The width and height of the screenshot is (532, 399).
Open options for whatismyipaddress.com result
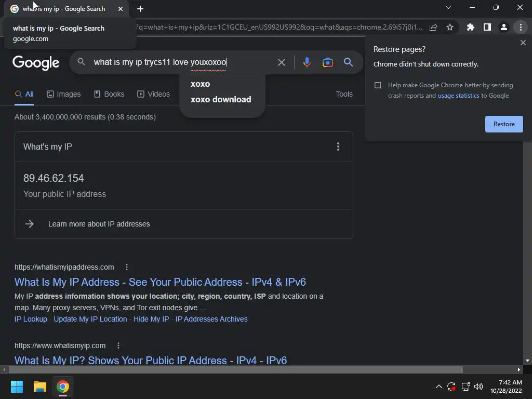click(127, 267)
